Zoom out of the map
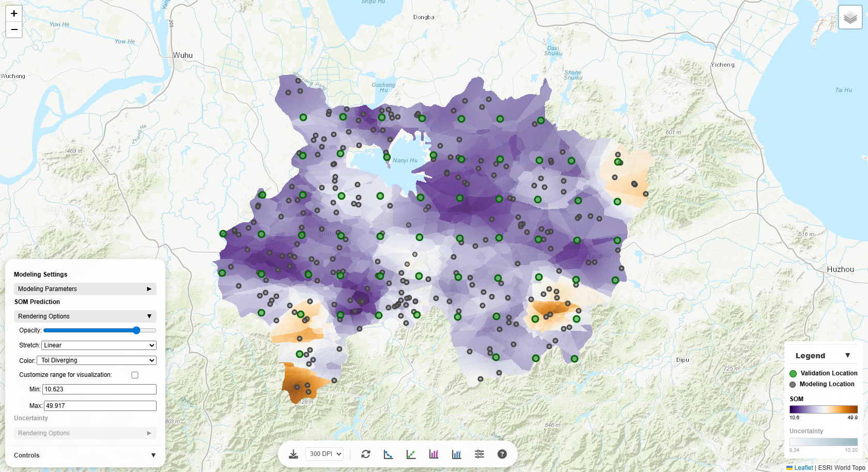The height and width of the screenshot is (472, 868). click(x=14, y=29)
